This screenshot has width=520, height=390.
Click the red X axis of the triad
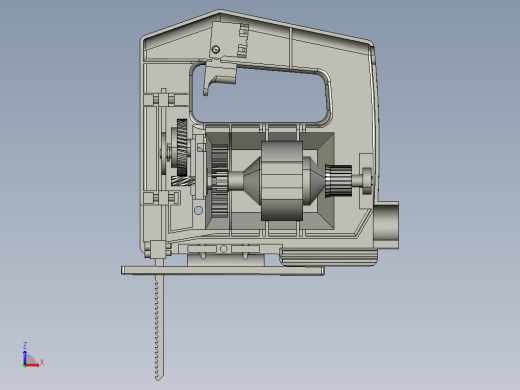click(x=32, y=365)
